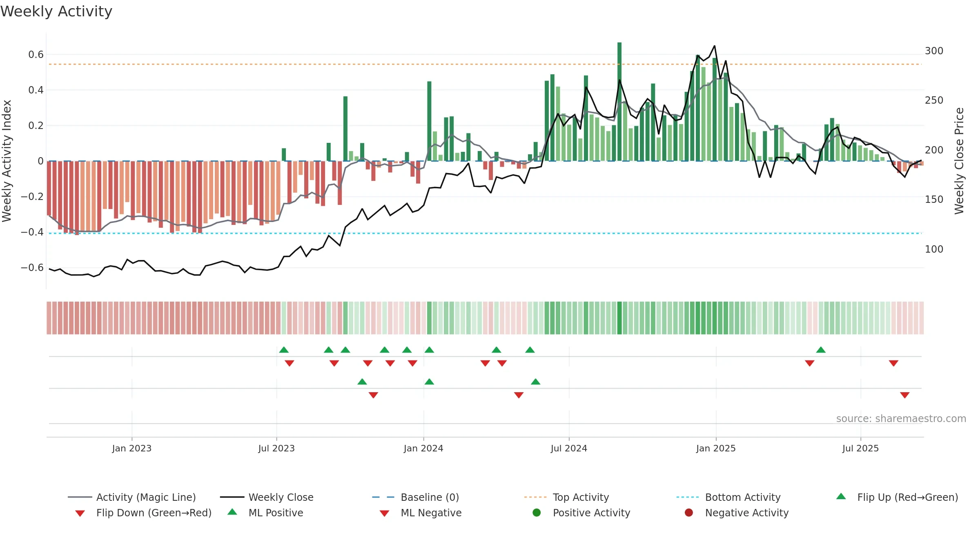Viewport: 980px width, 551px height.
Task: Click the Jan 2024 x-axis label
Action: click(423, 448)
